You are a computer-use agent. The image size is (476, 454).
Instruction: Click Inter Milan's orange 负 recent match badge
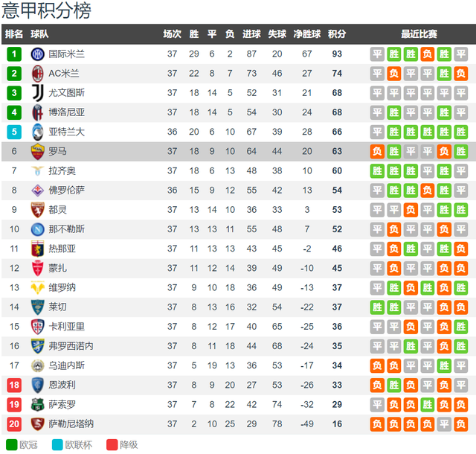tap(428, 54)
